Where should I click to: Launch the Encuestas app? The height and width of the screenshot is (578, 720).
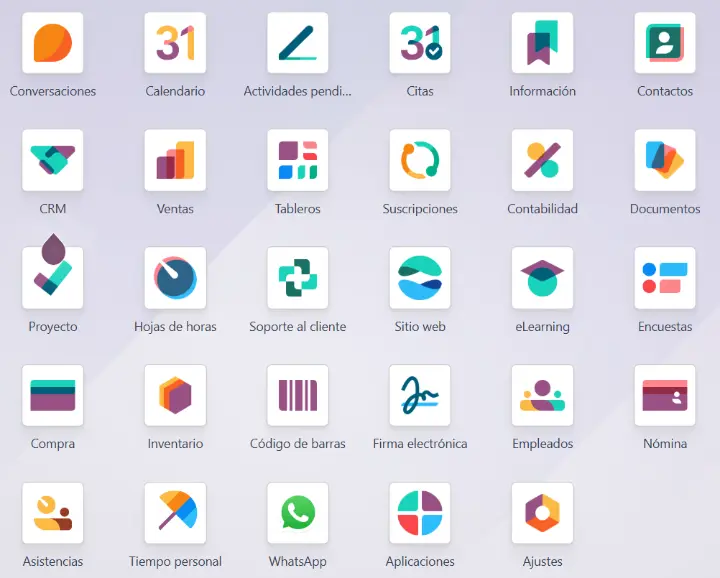pyautogui.click(x=665, y=278)
